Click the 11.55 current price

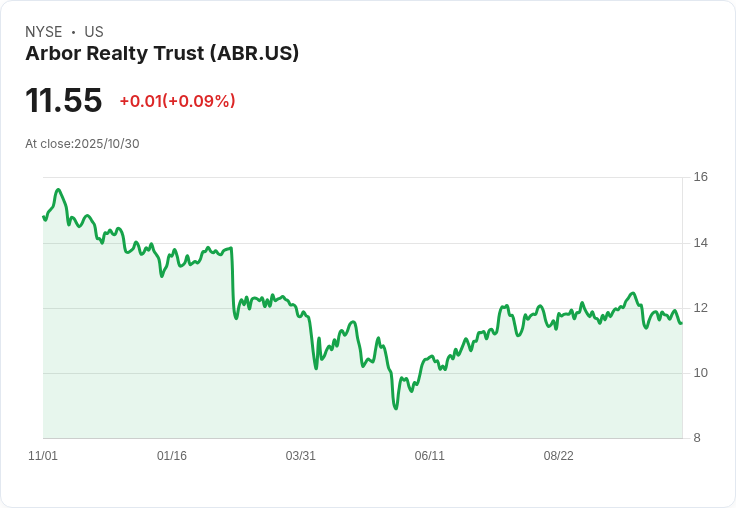click(x=64, y=101)
